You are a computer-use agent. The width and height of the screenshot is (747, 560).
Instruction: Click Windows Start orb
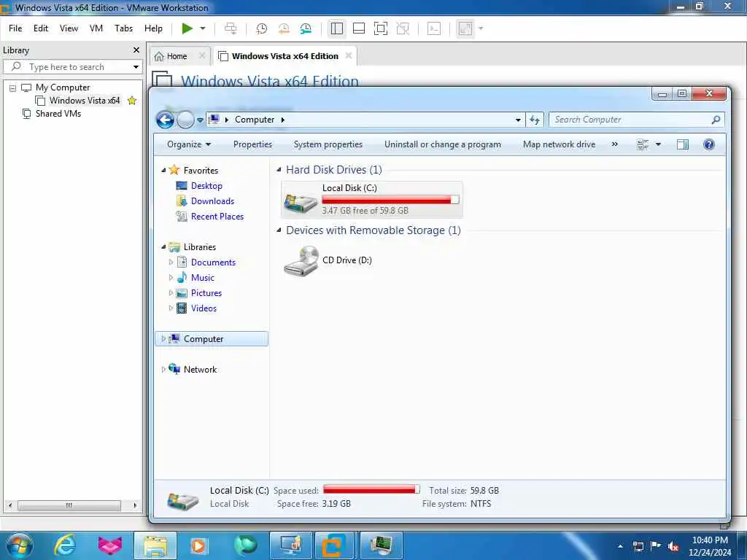(x=19, y=545)
